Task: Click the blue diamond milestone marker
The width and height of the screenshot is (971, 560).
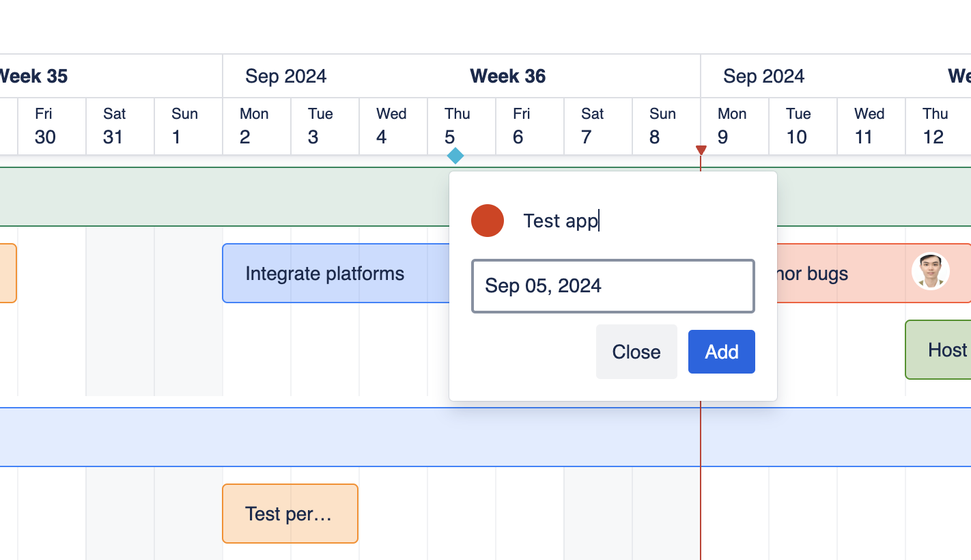Action: (455, 156)
